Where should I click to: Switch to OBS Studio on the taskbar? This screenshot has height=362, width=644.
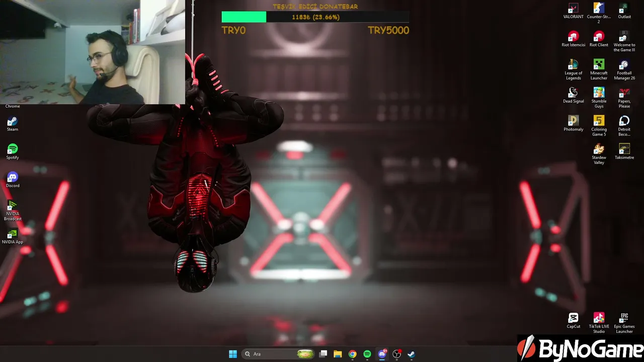(396, 354)
